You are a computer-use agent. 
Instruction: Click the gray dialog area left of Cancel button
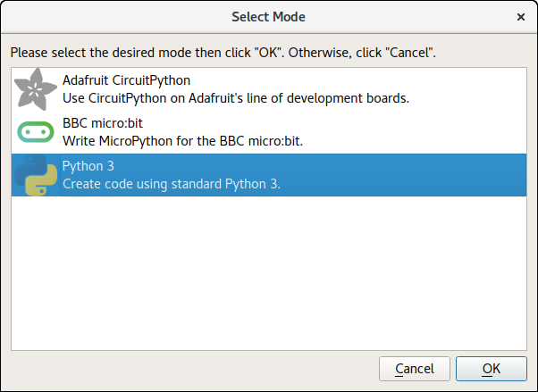tap(194, 369)
